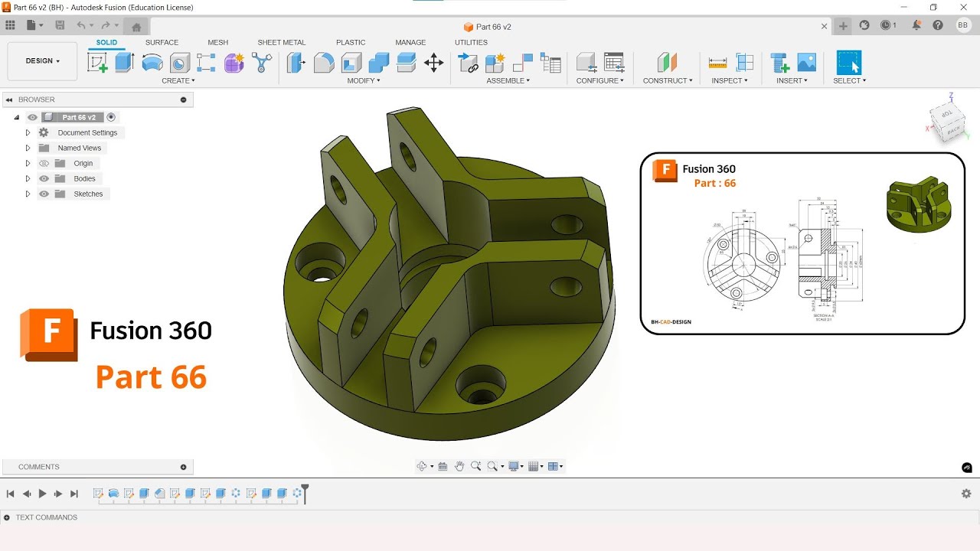This screenshot has height=551, width=980.
Task: Switch to the PLASTIC tab
Action: 351,43
